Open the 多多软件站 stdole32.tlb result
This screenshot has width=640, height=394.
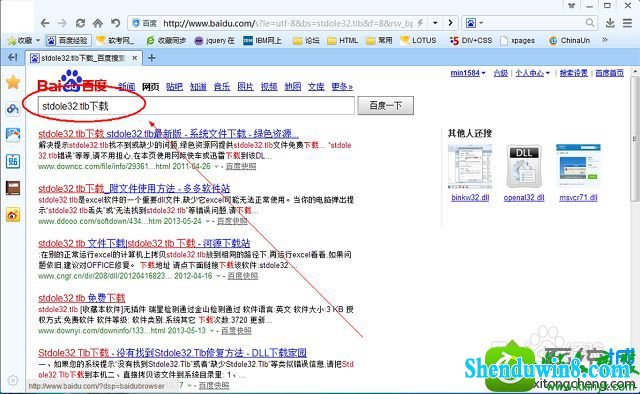(134, 188)
